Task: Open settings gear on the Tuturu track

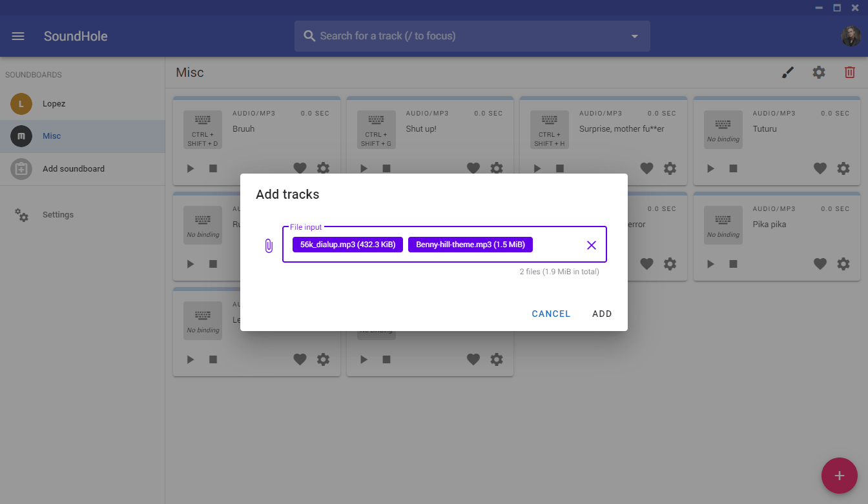Action: (x=843, y=168)
